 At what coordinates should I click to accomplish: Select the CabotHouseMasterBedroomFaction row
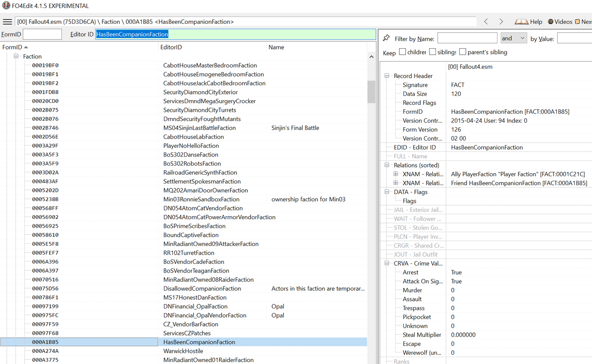[x=184, y=65]
